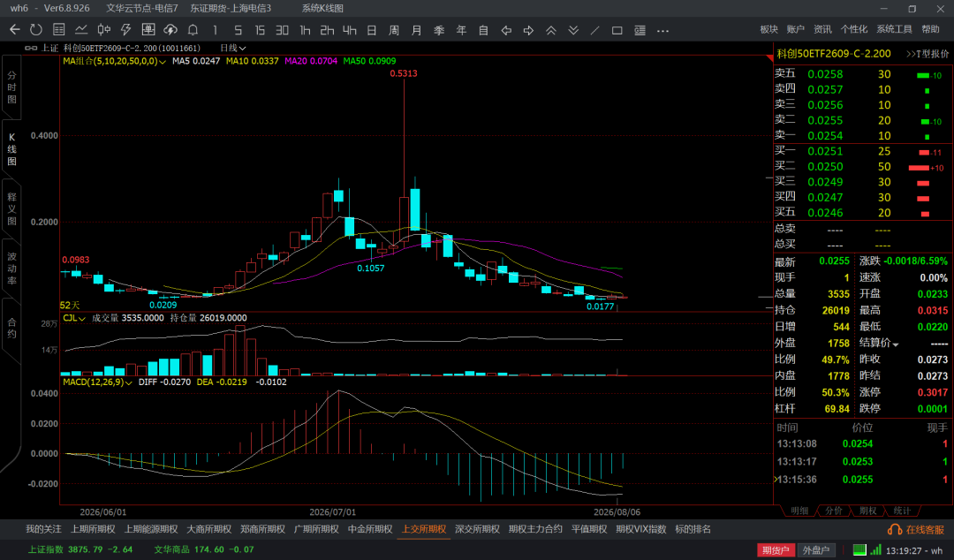Screen dimensions: 954x560
Task: Click the left hollow arrow icon
Action: (x=506, y=30)
